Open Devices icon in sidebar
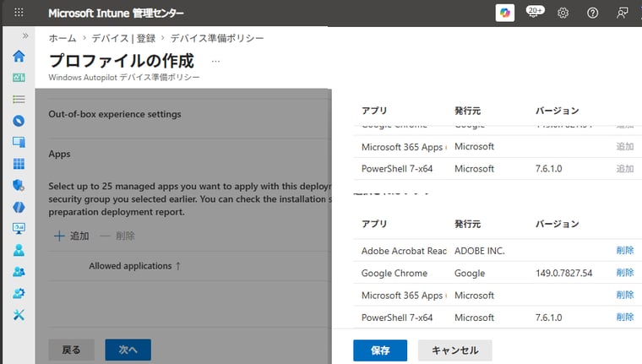 pyautogui.click(x=19, y=142)
